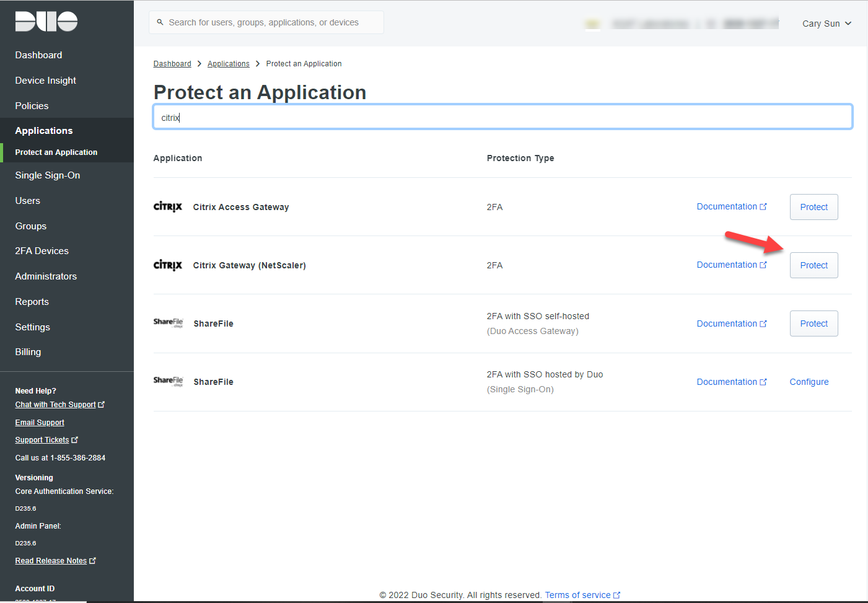Click support phone number 1-855-386-2884

click(x=78, y=458)
